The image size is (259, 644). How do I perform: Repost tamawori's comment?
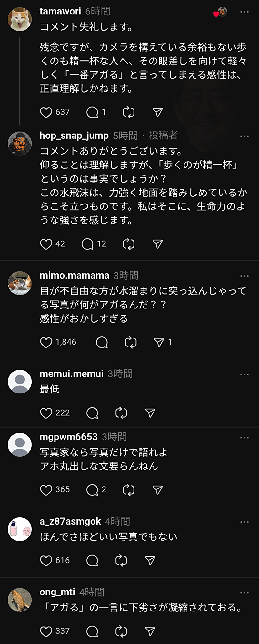click(x=128, y=112)
